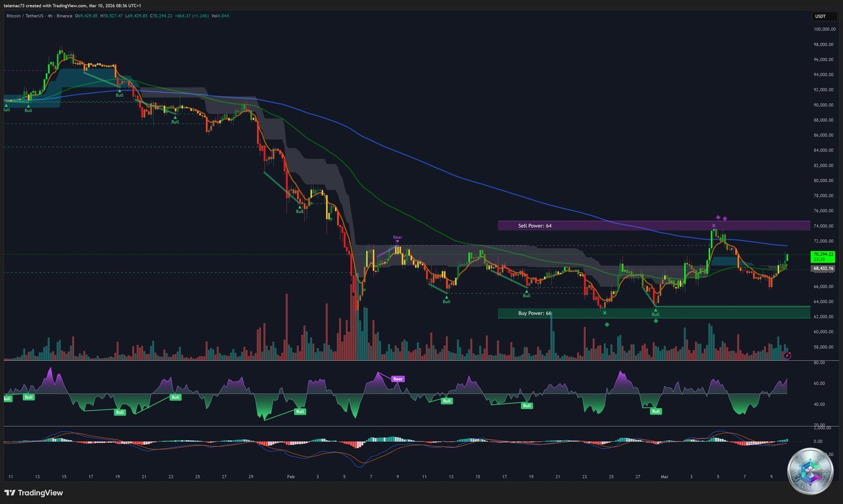Screen dimensions: 843x504
Task: Open the 4h timeframe selector in the chart title
Action: coord(50,16)
